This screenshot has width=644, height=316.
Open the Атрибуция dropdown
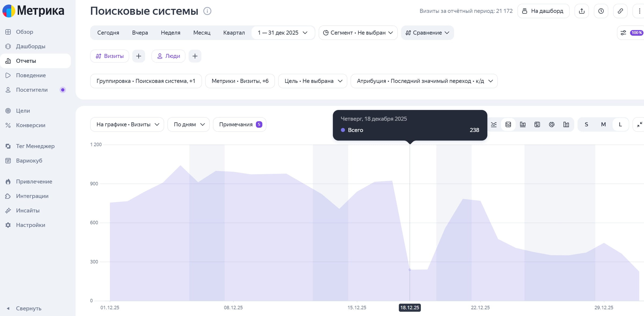click(x=424, y=81)
